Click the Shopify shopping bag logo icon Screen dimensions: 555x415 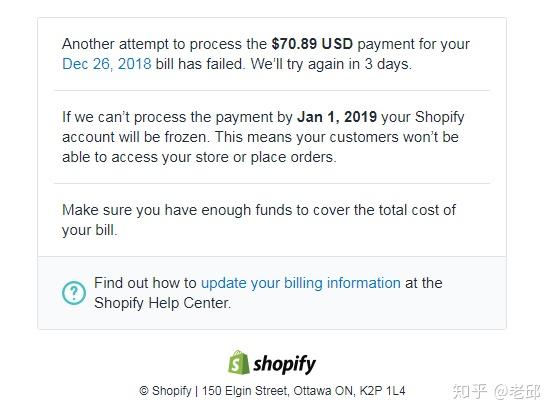click(x=238, y=362)
